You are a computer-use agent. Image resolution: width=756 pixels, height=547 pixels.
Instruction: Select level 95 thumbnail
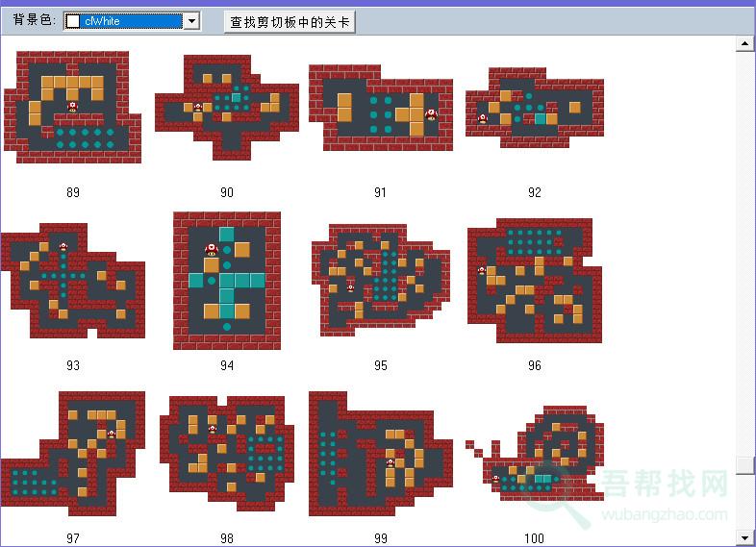pyautogui.click(x=381, y=280)
